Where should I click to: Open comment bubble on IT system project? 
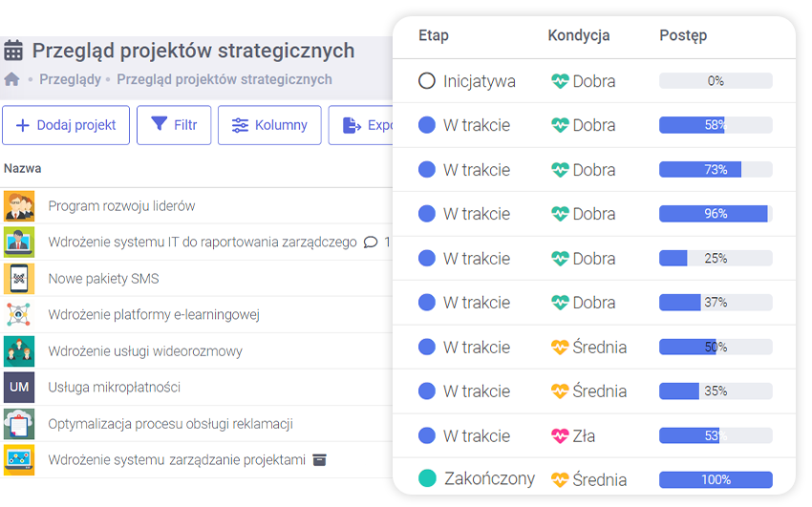[x=371, y=243]
